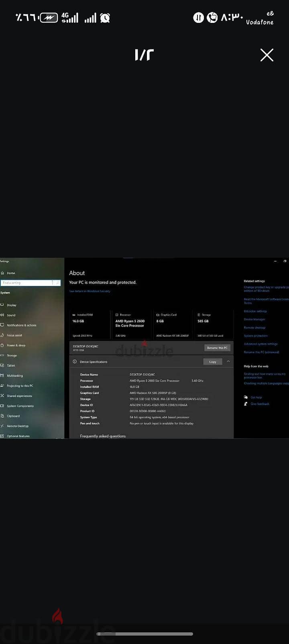
Task: Open Home in Settings sidebar
Action: pyautogui.click(x=11, y=273)
